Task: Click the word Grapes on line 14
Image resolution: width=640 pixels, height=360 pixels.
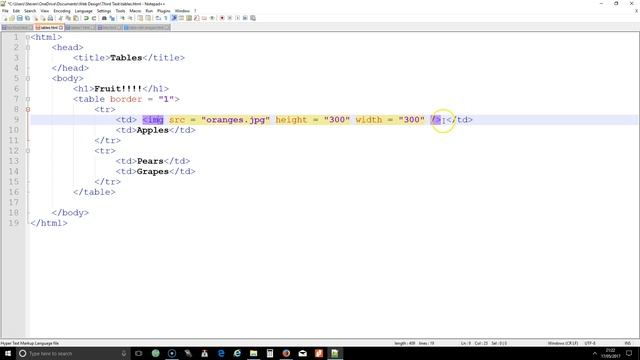Action: [153, 171]
